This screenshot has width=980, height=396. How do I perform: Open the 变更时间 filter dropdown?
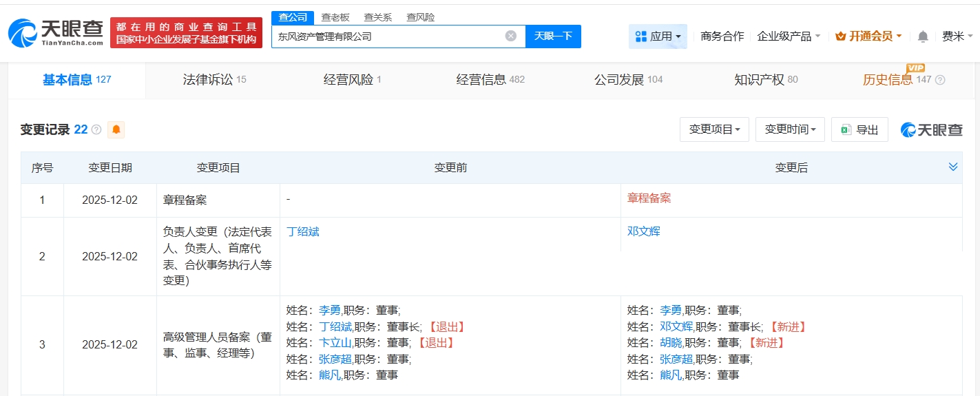pyautogui.click(x=790, y=129)
